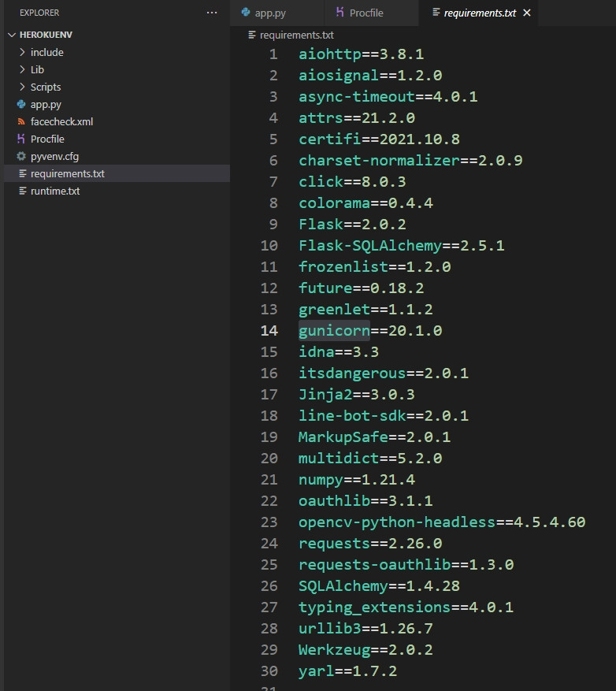Screen dimensions: 616x691
Task: Click the async-timeout==4.0.1 line
Action: coord(388,96)
